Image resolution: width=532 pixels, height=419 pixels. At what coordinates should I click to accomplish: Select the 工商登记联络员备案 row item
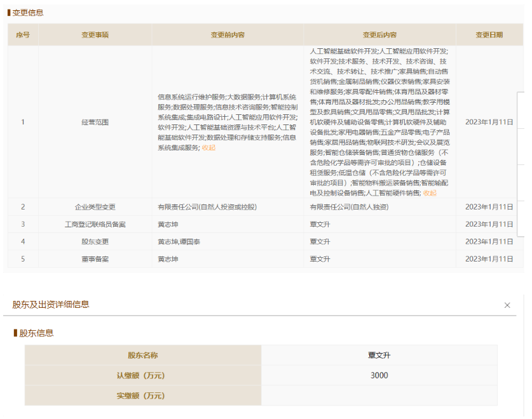tap(95, 224)
